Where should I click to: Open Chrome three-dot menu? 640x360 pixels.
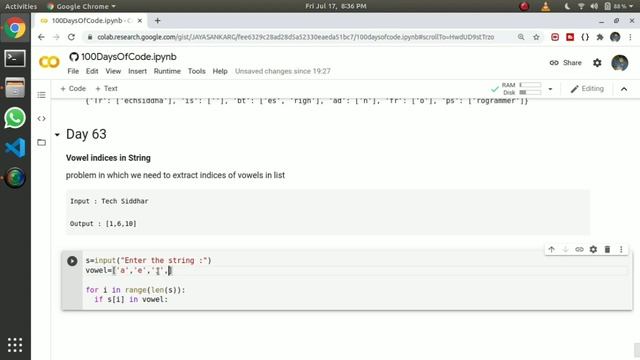point(630,37)
